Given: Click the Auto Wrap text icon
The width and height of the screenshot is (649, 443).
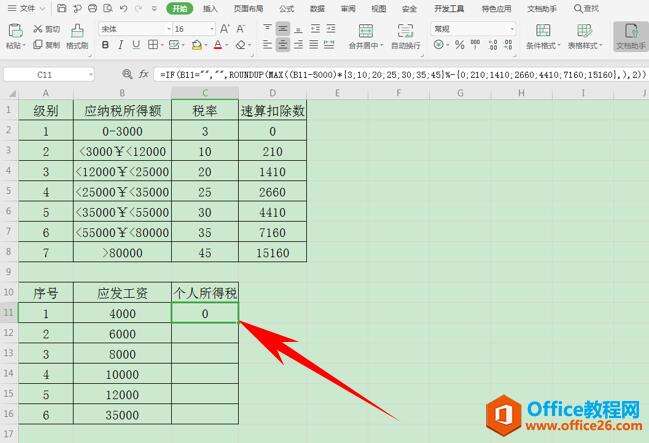Looking at the screenshot, I should tap(405, 31).
